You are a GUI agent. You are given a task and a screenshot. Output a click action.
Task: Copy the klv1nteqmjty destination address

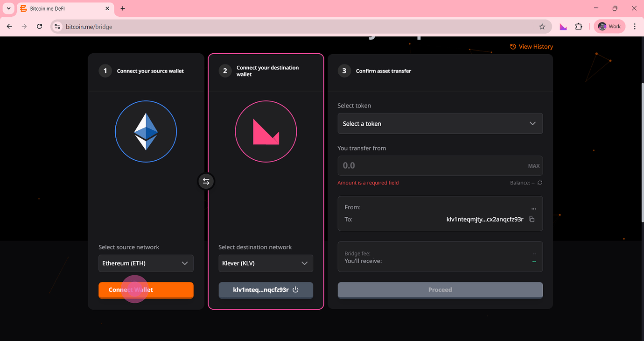(x=532, y=219)
